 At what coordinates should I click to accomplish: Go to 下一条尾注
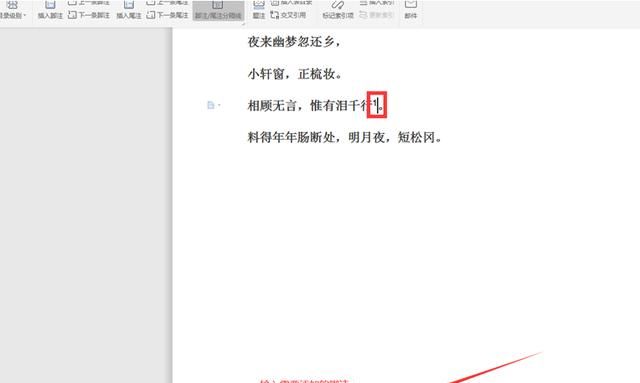pyautogui.click(x=167, y=15)
